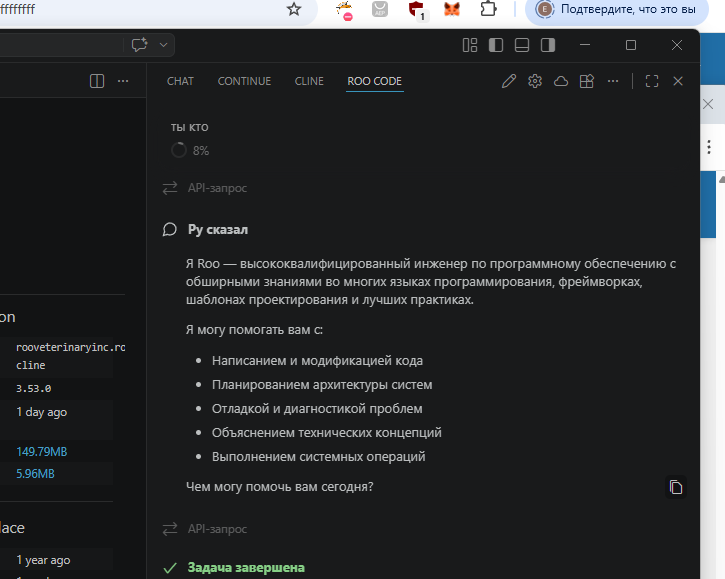Screen dimensions: 725x579
Task: Click the profile button 'Подтвердите, что это вы'
Action: [617, 9]
